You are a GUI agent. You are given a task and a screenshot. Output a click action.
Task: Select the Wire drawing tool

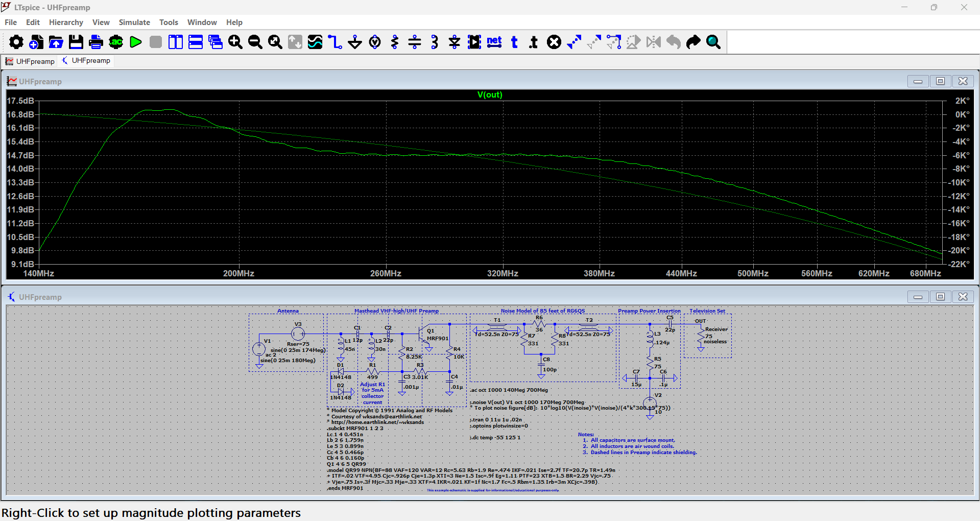tap(335, 42)
